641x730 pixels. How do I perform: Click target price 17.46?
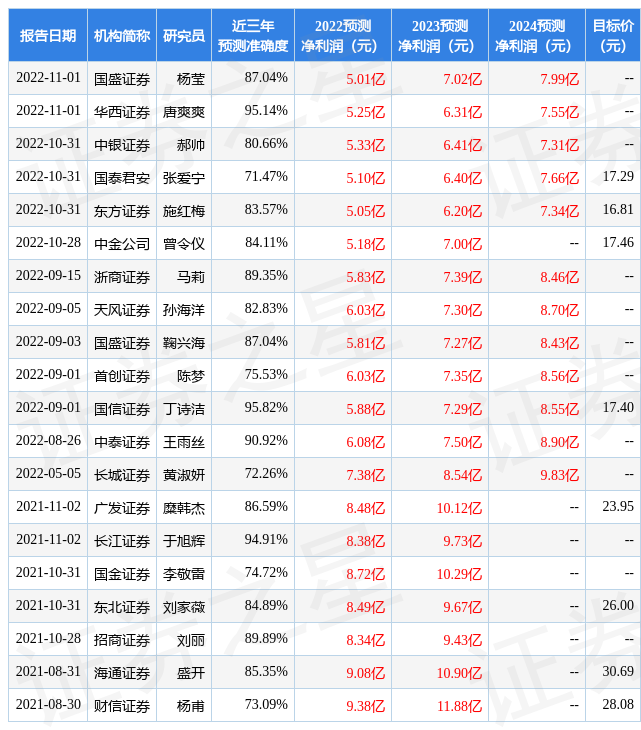click(x=618, y=243)
